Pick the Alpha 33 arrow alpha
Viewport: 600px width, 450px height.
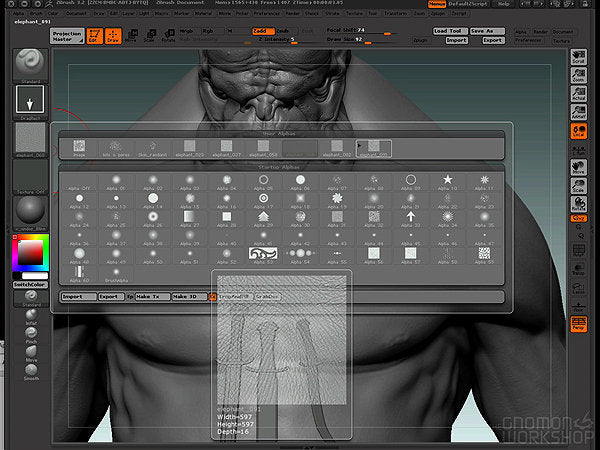410,215
